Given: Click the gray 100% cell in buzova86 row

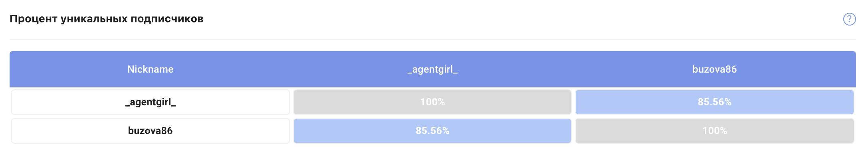Looking at the screenshot, I should click(715, 131).
